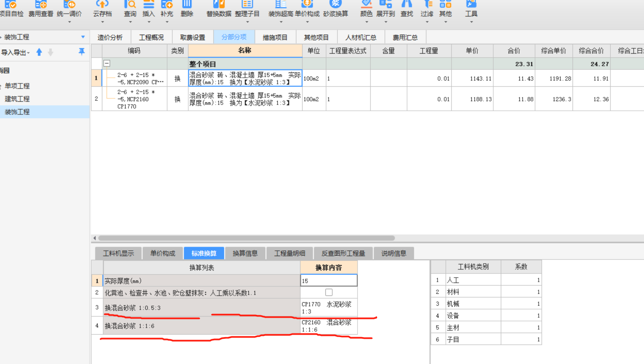The image size is (644, 364).
Task: Switch to the 取费设置 tab
Action: coord(193,38)
